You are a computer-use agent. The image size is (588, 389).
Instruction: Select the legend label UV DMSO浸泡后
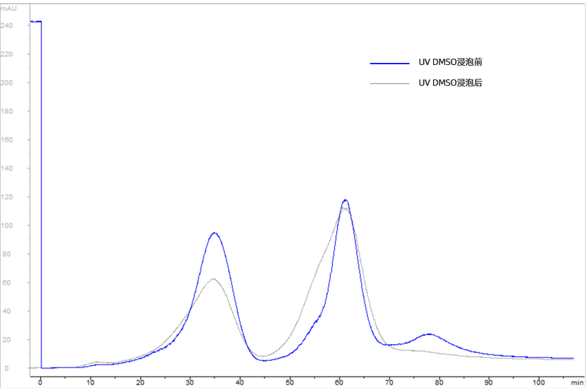coord(450,83)
